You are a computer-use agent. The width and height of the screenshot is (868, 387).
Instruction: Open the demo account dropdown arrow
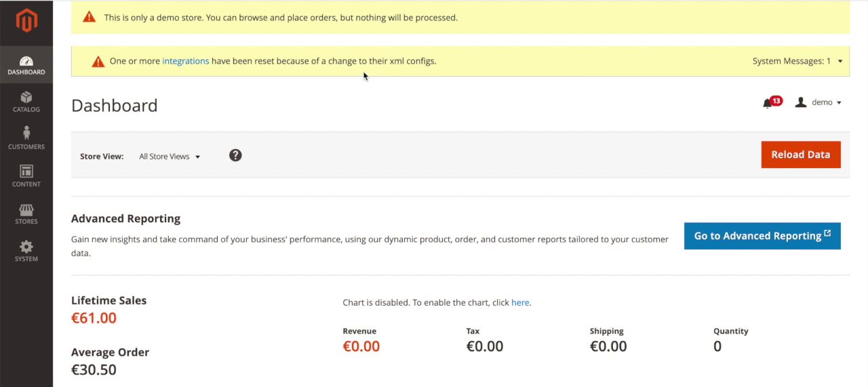click(839, 103)
